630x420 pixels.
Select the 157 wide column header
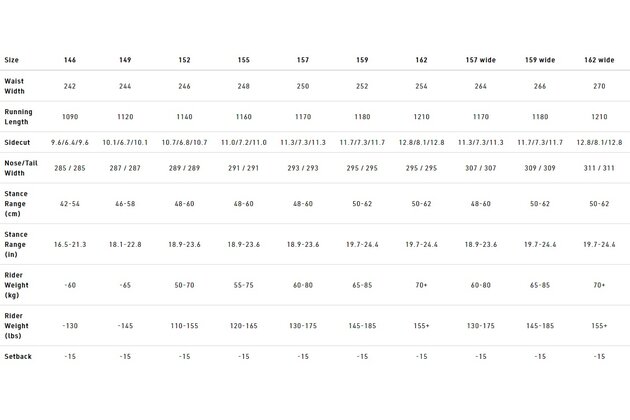(481, 60)
